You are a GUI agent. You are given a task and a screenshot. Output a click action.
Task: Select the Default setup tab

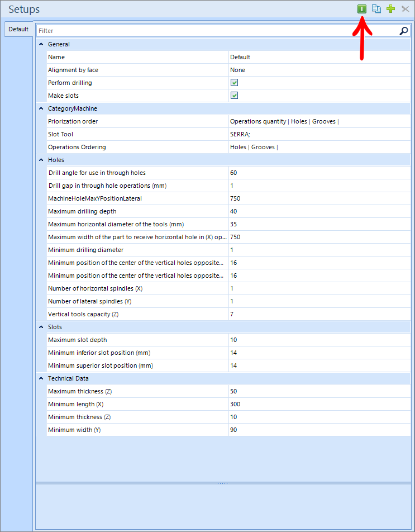coord(18,29)
